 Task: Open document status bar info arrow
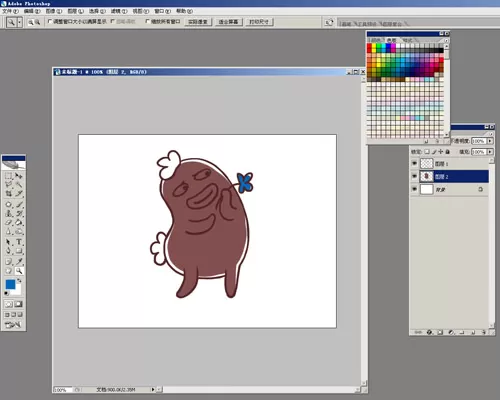[153, 389]
